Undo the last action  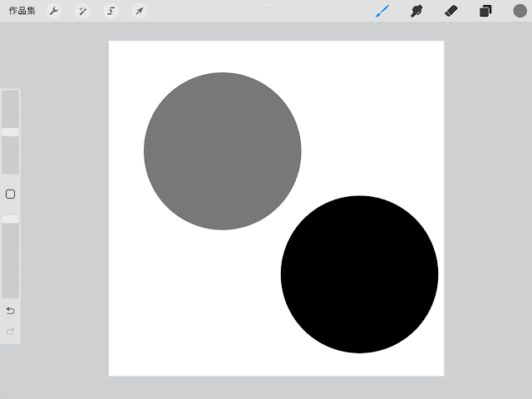click(x=11, y=310)
